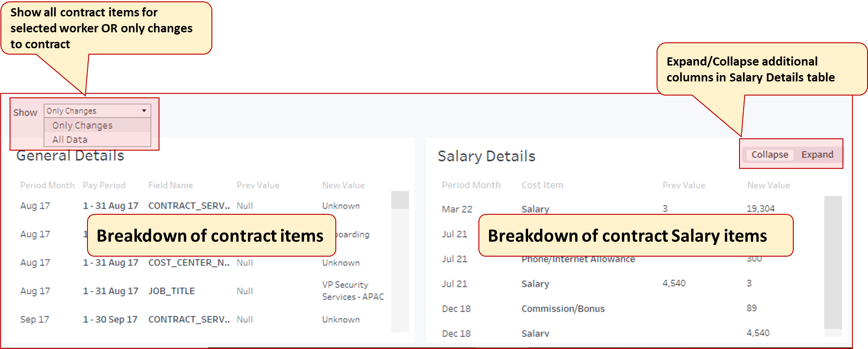Click the New Value header in Salary Details

coord(768,185)
